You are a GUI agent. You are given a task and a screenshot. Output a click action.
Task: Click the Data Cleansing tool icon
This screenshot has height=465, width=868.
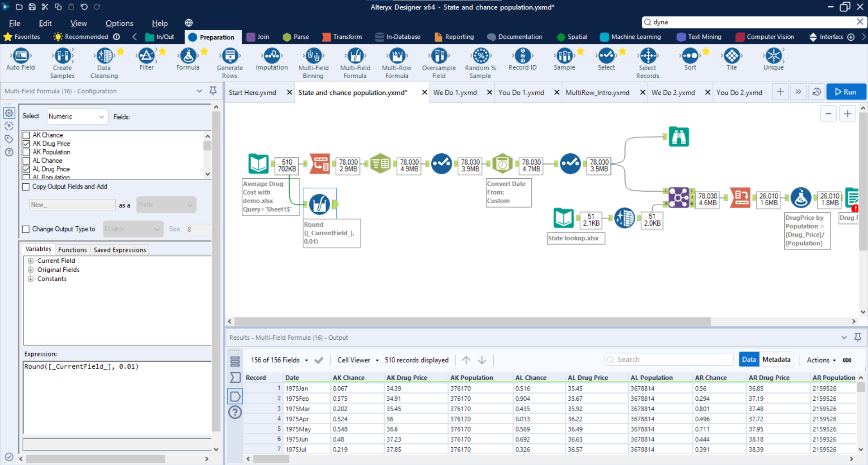tap(104, 56)
